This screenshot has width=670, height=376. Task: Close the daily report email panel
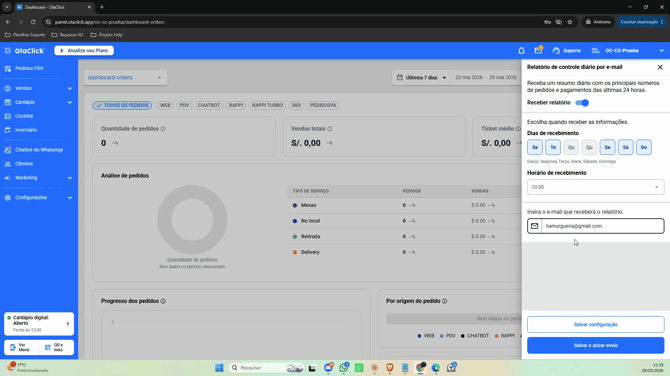[660, 67]
